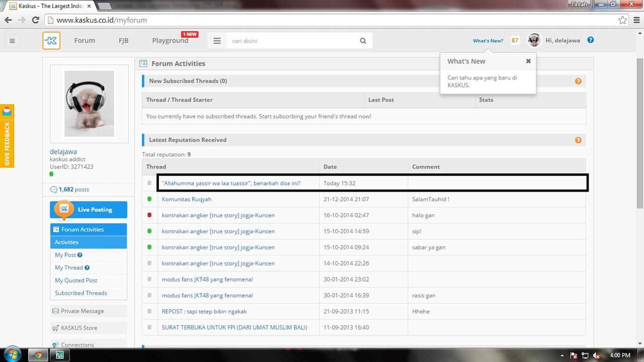Click the green reputation dot on Komunitas Ruqyah row

coord(149,199)
